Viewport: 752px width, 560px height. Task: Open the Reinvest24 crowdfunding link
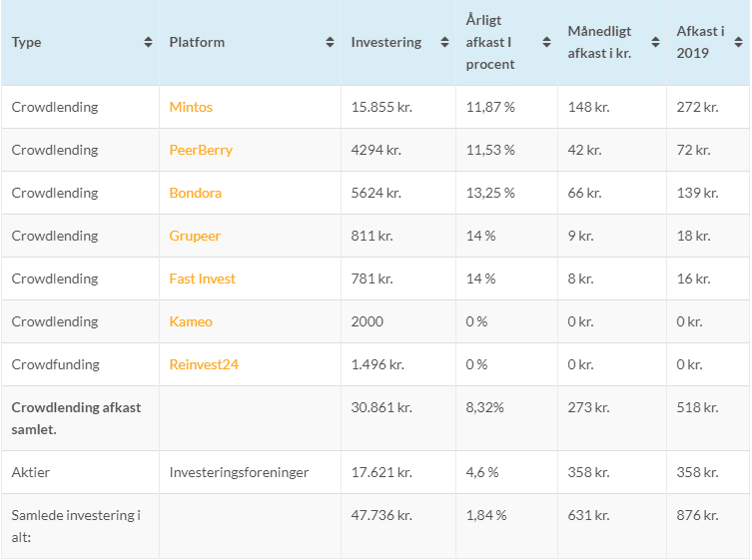point(204,364)
